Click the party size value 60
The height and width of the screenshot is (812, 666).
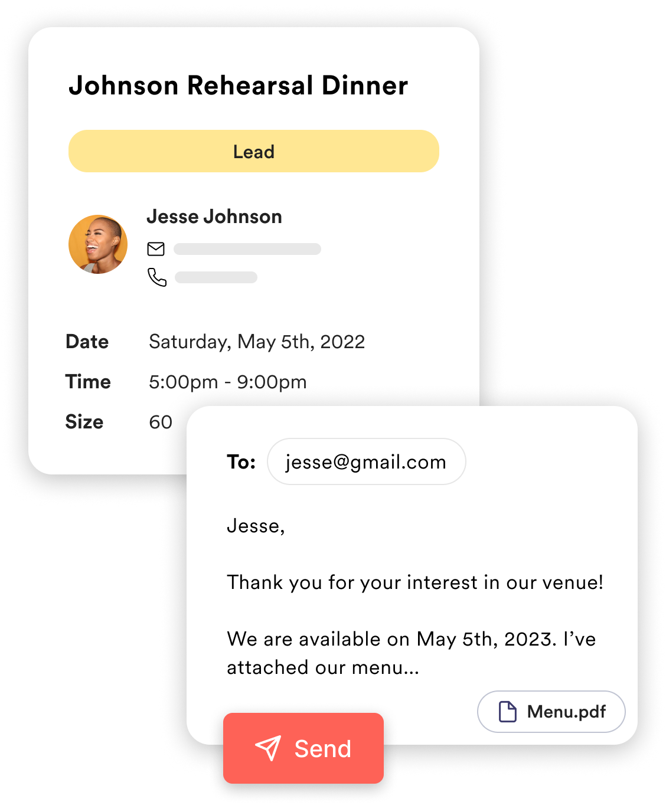(161, 422)
